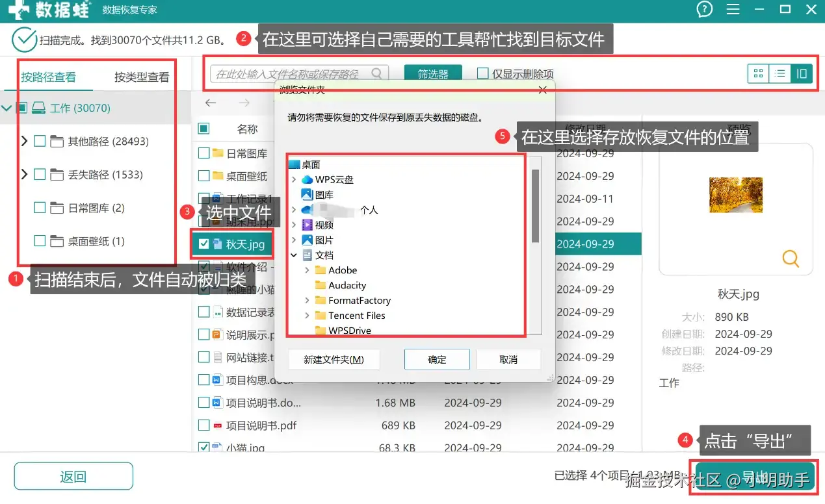Toggle the 工作 (30070) checkbox
The width and height of the screenshot is (825, 504).
click(x=21, y=108)
